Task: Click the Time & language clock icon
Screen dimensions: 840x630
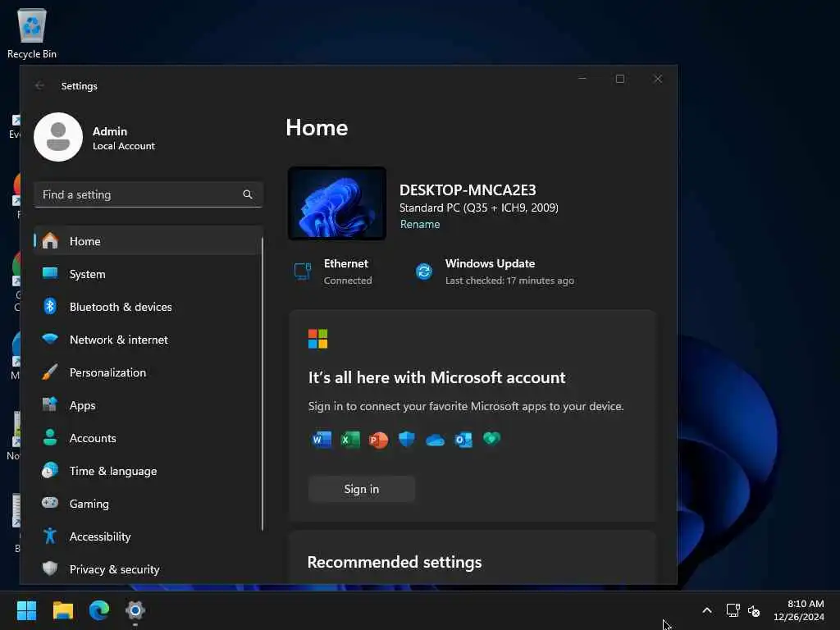Action: point(50,470)
